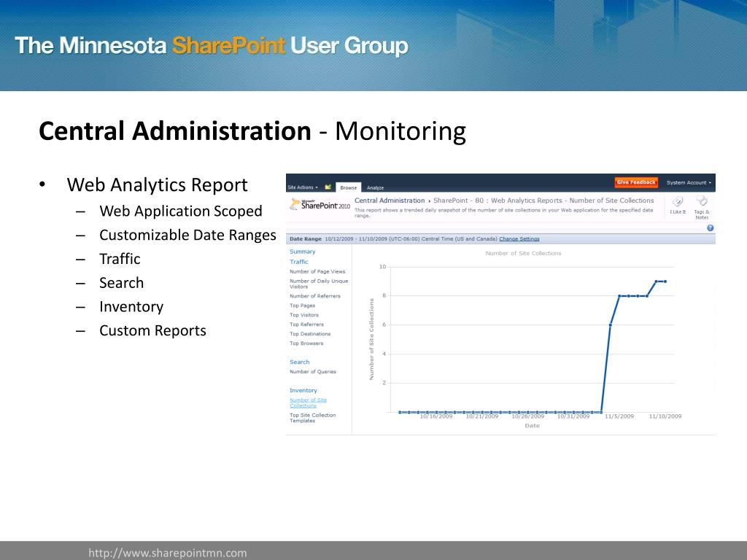The width and height of the screenshot is (747, 560).
Task: Open the Top Visitors report
Action: [x=304, y=315]
